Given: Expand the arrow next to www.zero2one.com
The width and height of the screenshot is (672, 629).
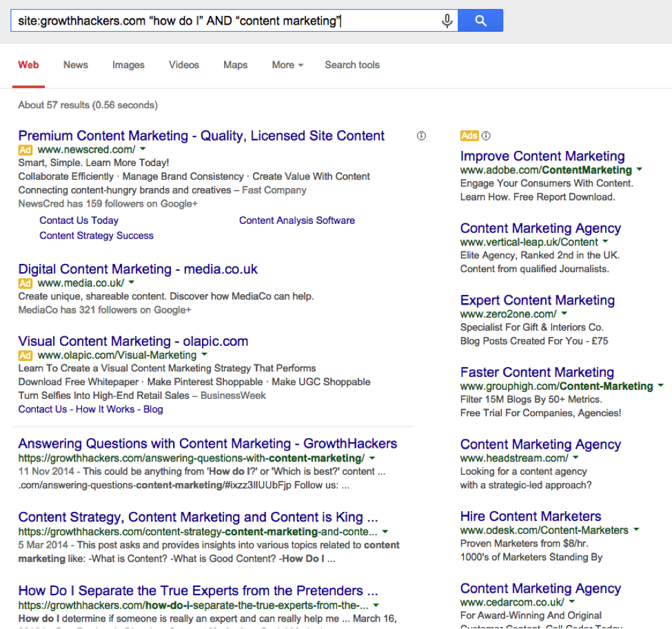Looking at the screenshot, I should pos(564,313).
